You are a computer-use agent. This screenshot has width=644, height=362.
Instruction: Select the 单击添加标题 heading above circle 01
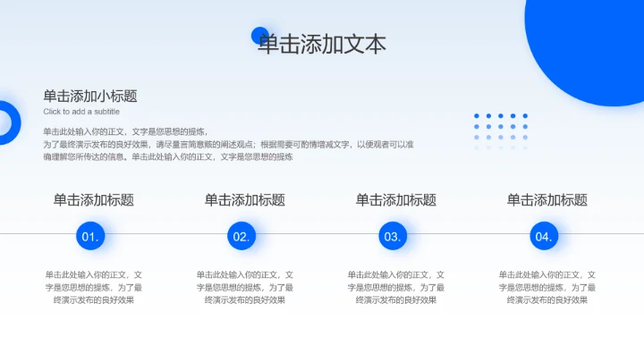pos(94,200)
